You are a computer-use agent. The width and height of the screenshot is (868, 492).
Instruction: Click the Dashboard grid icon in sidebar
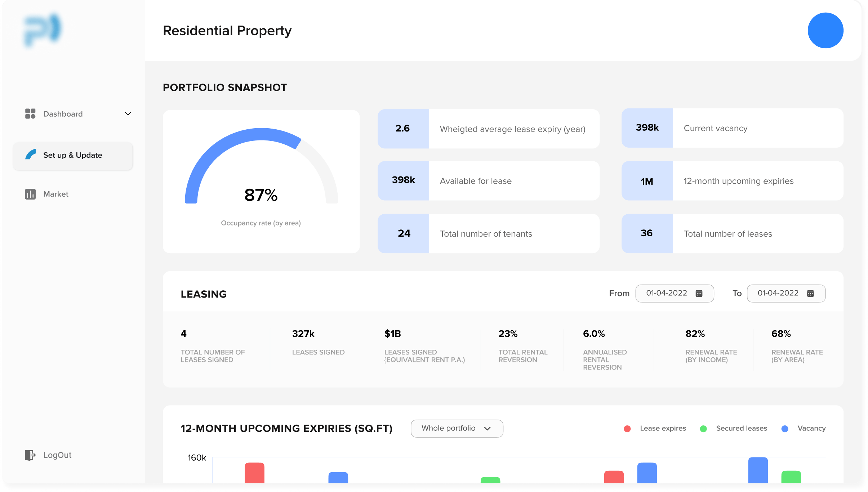coord(30,114)
